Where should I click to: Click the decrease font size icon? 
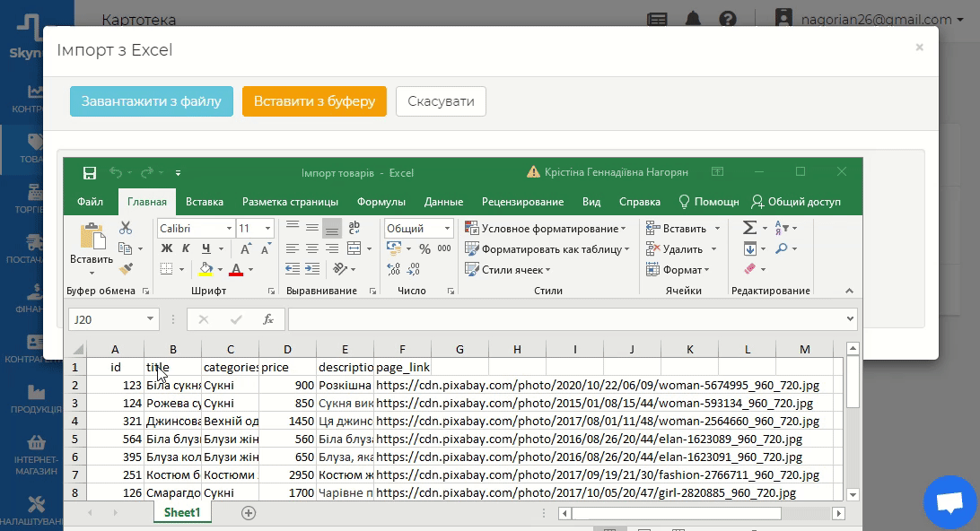tap(266, 248)
